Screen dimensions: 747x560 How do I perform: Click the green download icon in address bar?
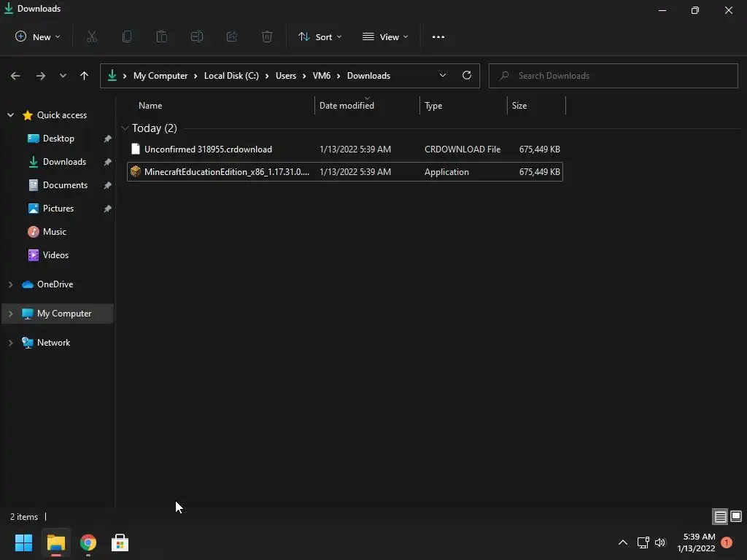coord(112,75)
